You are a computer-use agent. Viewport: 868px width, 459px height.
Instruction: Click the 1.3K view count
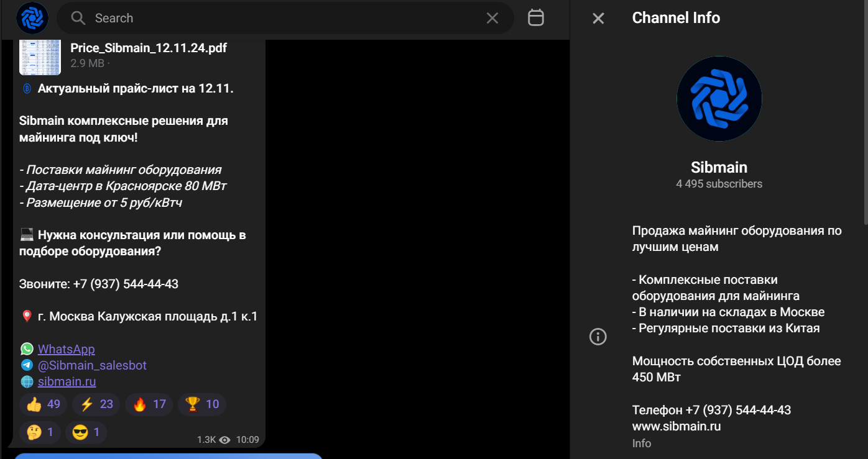tap(206, 440)
